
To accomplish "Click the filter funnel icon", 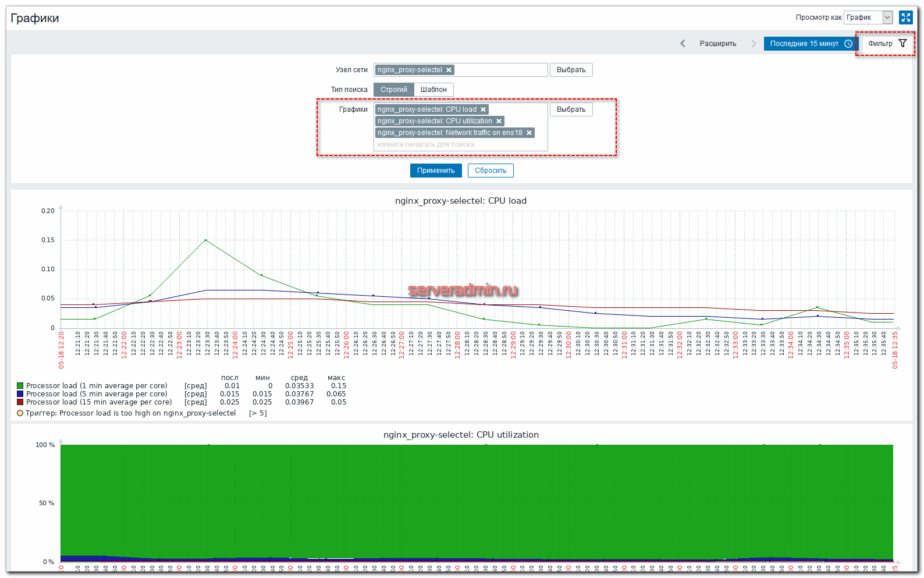I will point(902,44).
